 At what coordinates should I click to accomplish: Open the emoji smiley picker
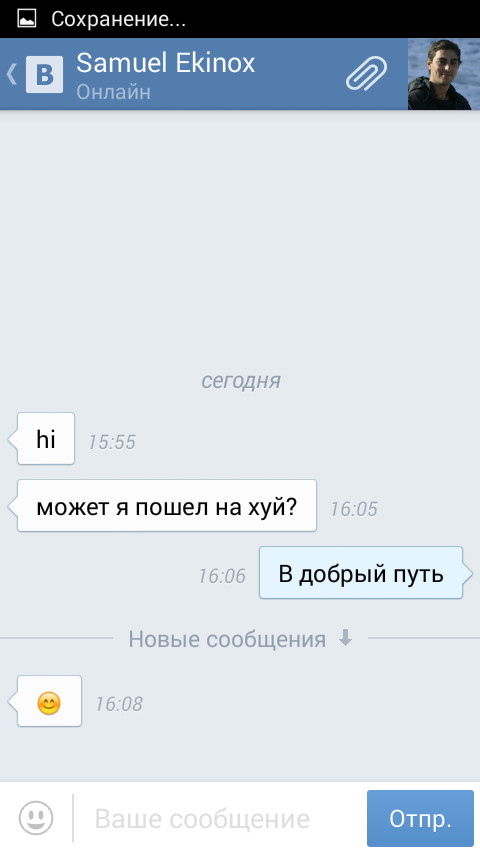(x=36, y=818)
